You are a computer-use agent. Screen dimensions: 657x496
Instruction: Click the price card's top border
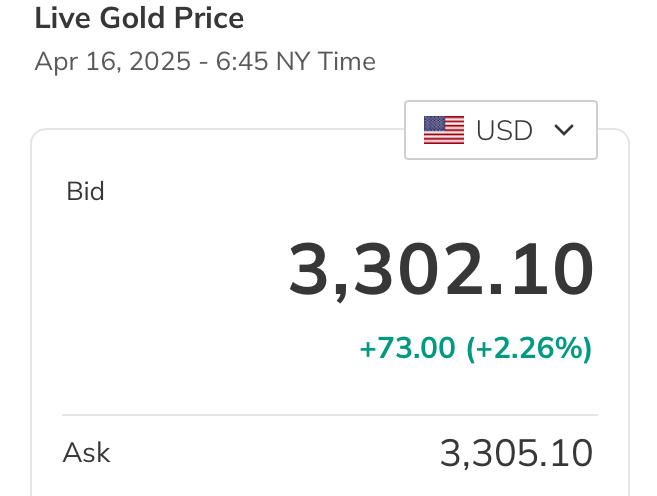218,129
